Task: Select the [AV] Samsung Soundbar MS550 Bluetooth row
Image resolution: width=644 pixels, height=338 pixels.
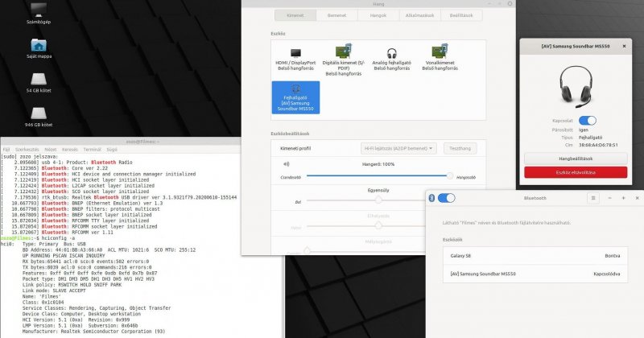Action: click(535, 274)
